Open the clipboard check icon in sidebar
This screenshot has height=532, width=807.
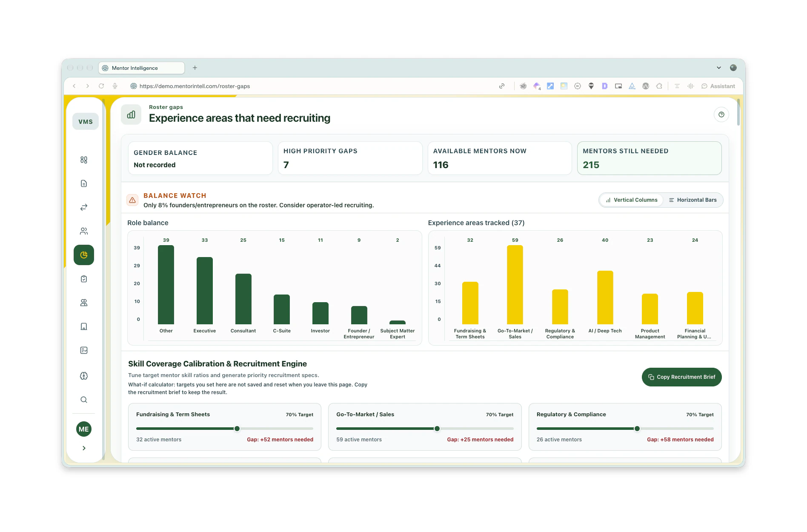click(84, 279)
